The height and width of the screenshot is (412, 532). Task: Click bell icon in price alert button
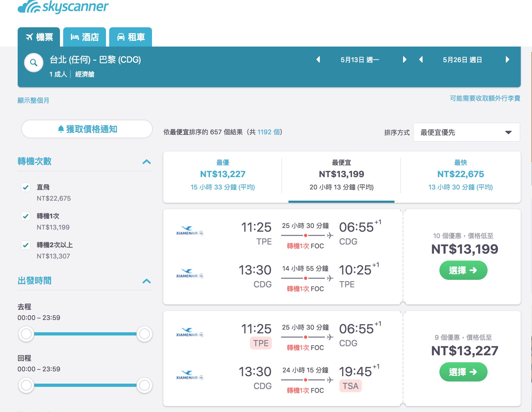(x=61, y=129)
